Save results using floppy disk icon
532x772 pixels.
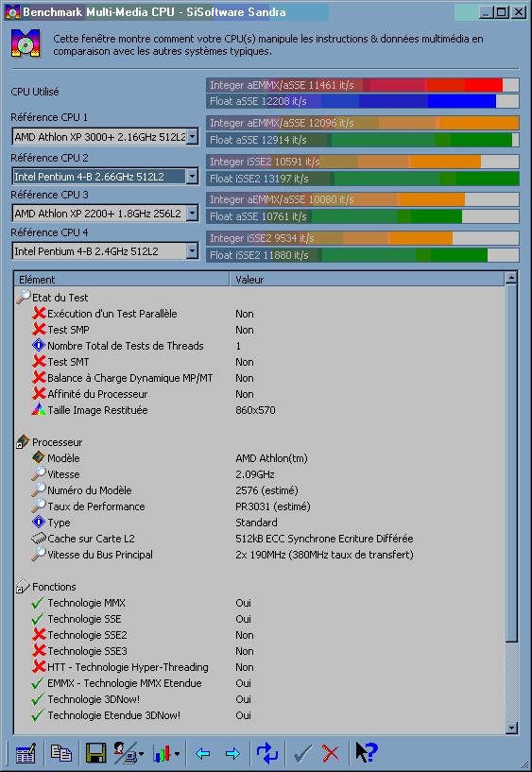click(x=96, y=753)
